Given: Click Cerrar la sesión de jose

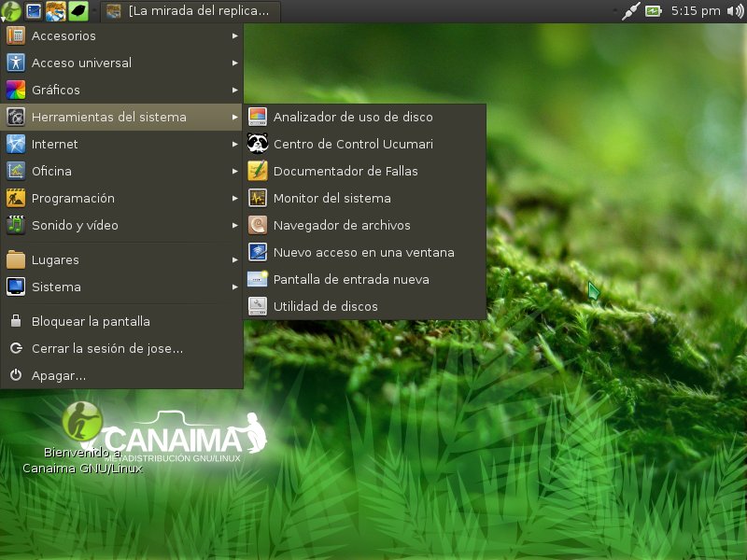Looking at the screenshot, I should pos(106,349).
